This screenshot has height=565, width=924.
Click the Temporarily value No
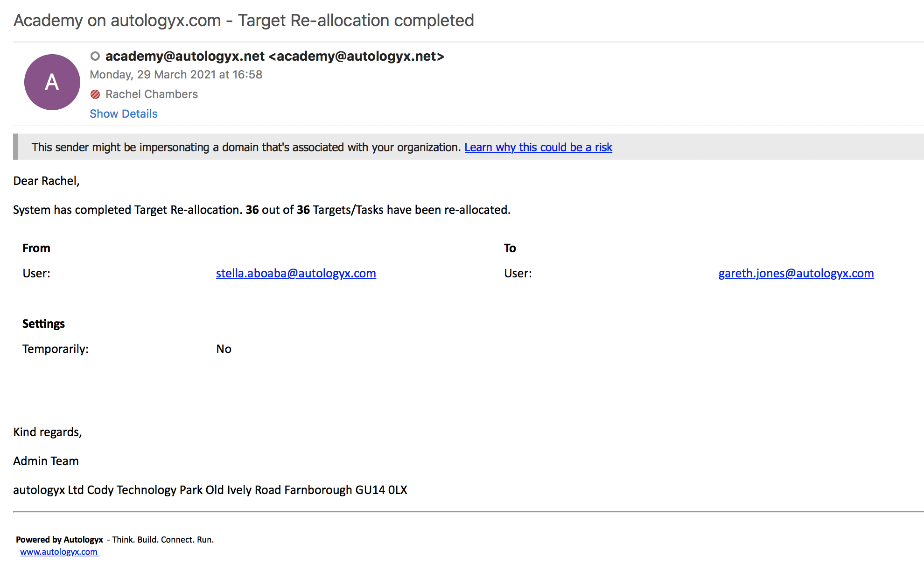(x=224, y=349)
